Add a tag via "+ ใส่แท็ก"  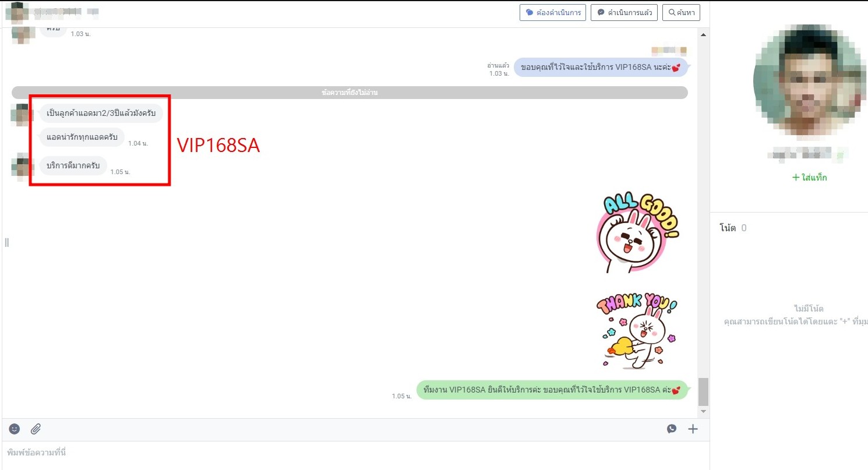click(809, 178)
